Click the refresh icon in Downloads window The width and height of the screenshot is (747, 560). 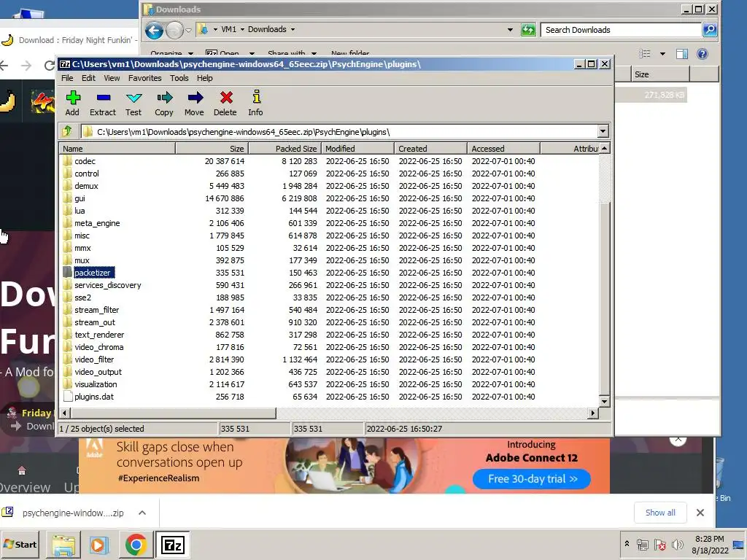(528, 30)
